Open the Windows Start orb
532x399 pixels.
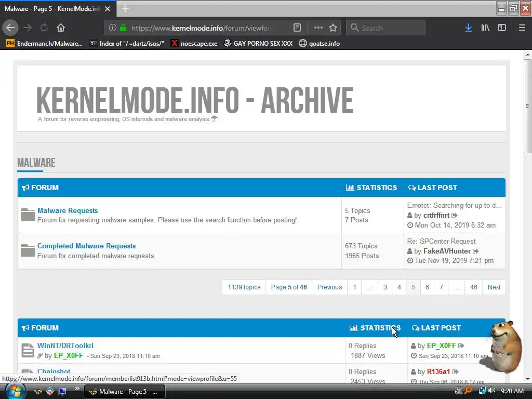tap(15, 391)
